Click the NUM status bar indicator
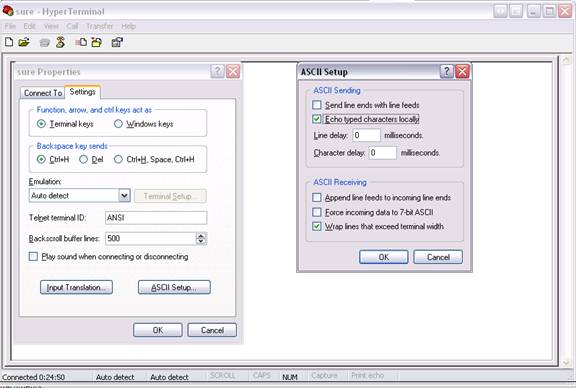 tap(290, 377)
